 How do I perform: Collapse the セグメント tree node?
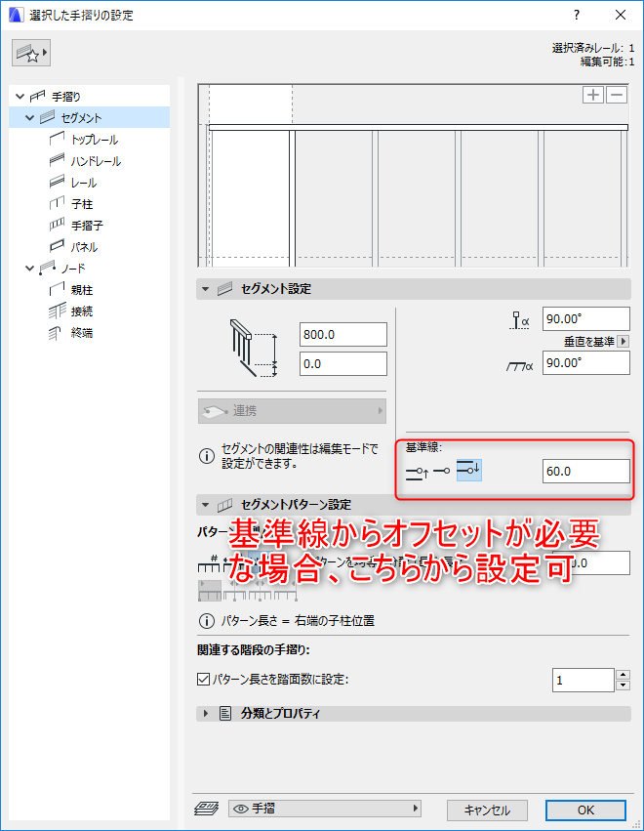[29, 117]
